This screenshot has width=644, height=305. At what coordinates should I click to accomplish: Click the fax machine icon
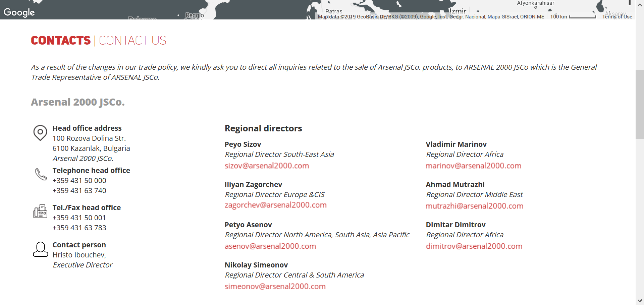[x=40, y=211]
